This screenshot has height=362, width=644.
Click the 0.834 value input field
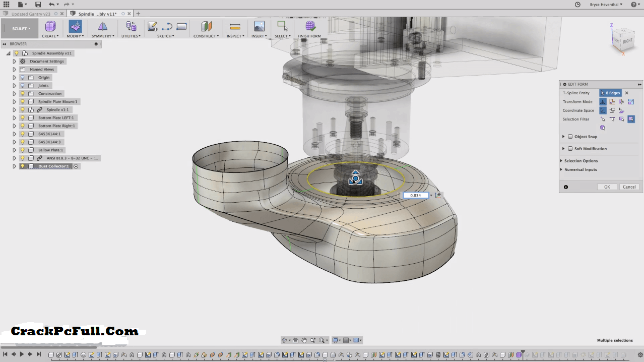pyautogui.click(x=416, y=196)
